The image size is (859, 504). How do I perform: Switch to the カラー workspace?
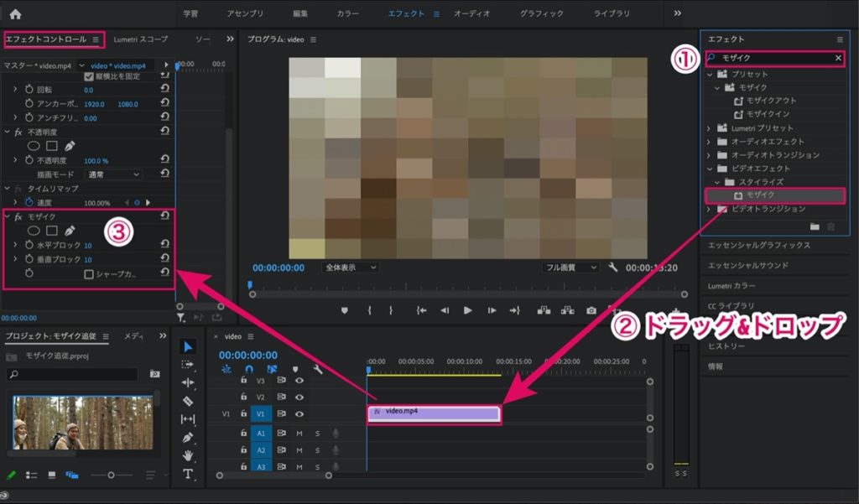point(348,13)
